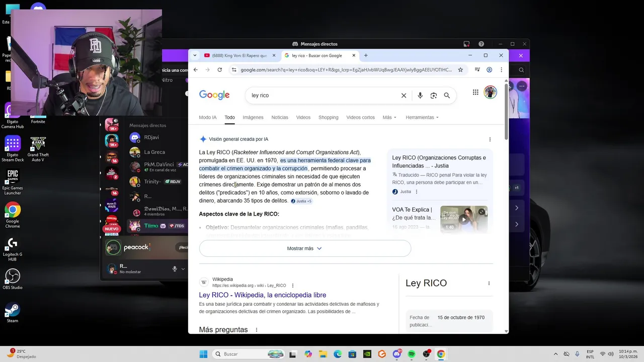Screen dimensions: 644x362
Task: Open the Chrome profile avatar in the toolbar
Action: point(489,70)
